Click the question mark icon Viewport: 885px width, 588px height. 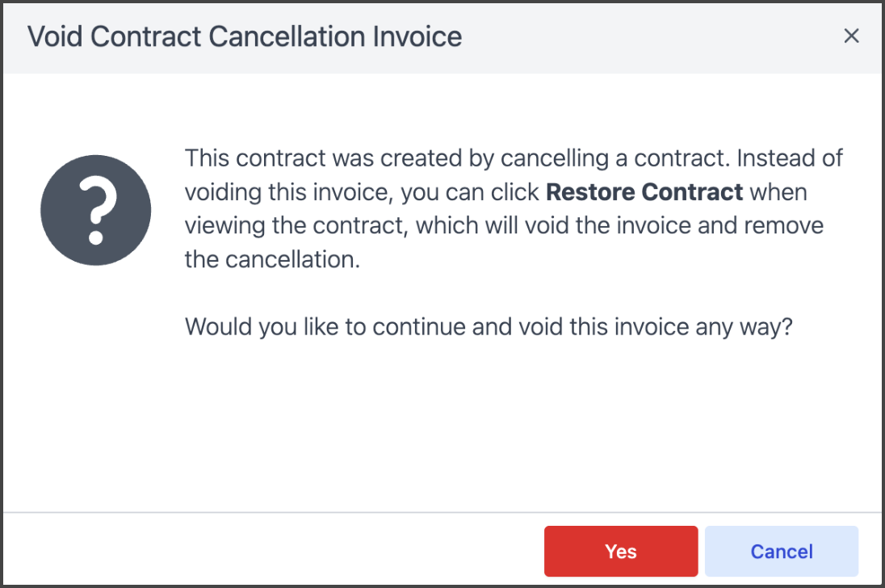(x=96, y=210)
